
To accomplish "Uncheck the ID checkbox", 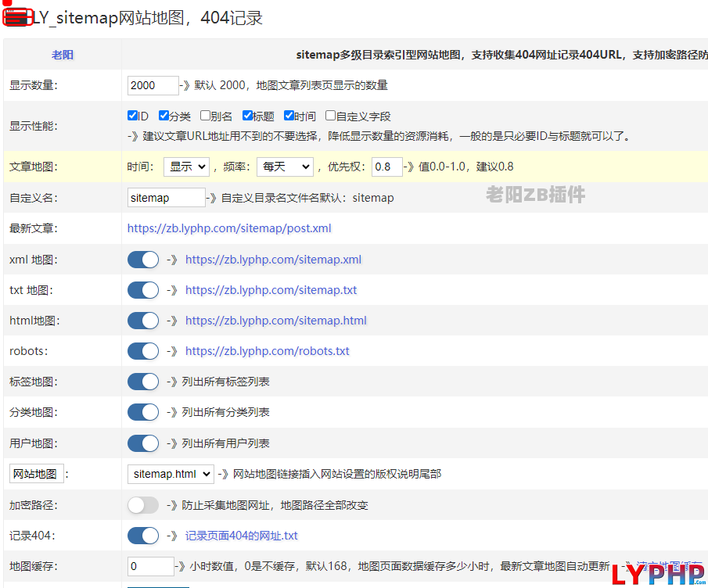I will pyautogui.click(x=133, y=116).
